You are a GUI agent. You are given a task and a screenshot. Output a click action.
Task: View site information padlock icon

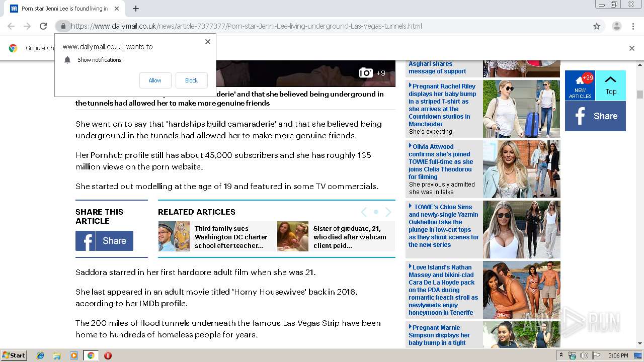pos(63,26)
